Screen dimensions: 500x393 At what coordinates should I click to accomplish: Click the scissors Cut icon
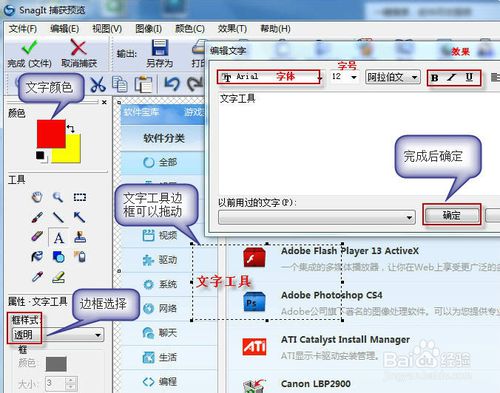(98, 84)
